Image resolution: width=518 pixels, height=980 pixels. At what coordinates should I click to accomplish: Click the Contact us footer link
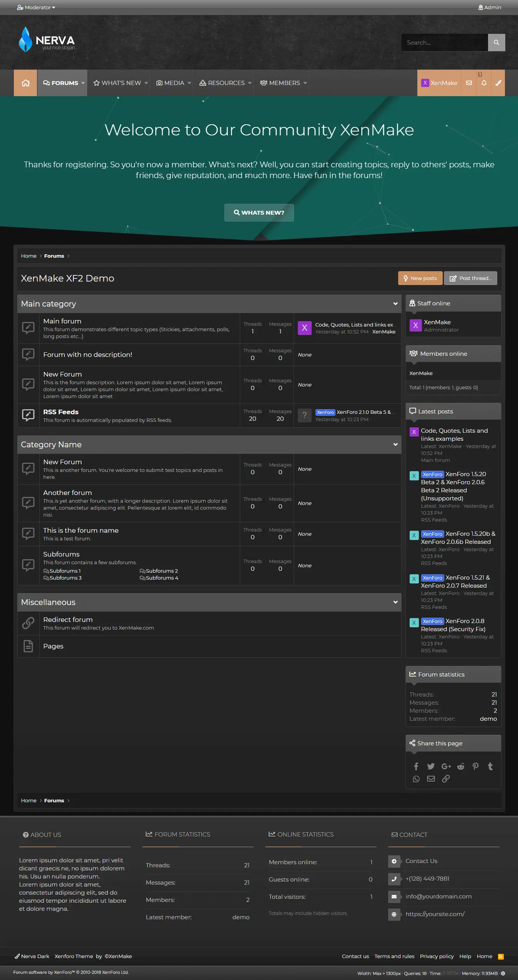click(355, 956)
